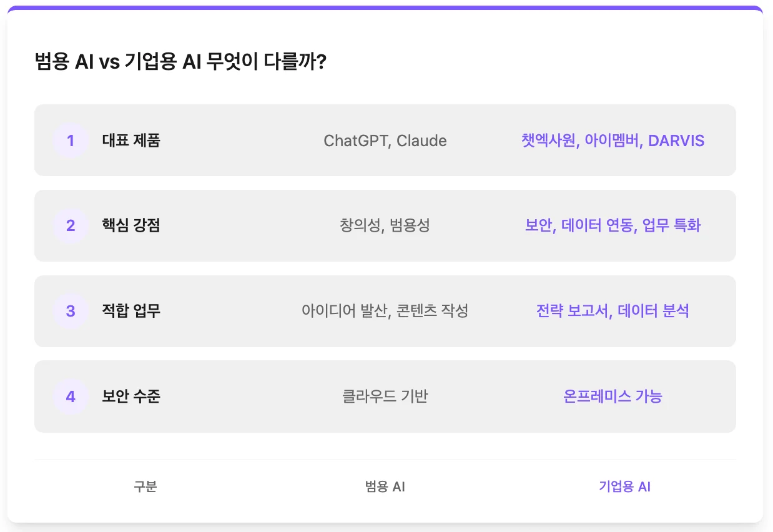
Task: Click the number 3 circle badge
Action: click(71, 311)
